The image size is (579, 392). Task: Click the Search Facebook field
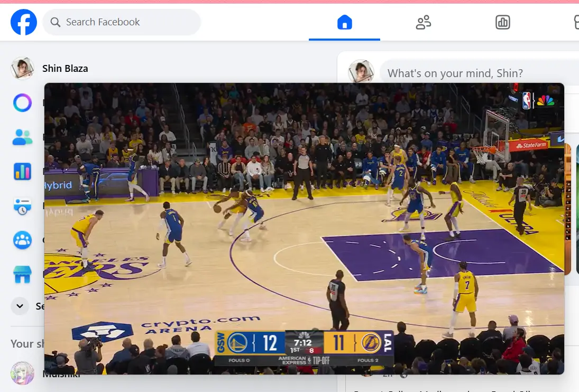[x=122, y=22]
